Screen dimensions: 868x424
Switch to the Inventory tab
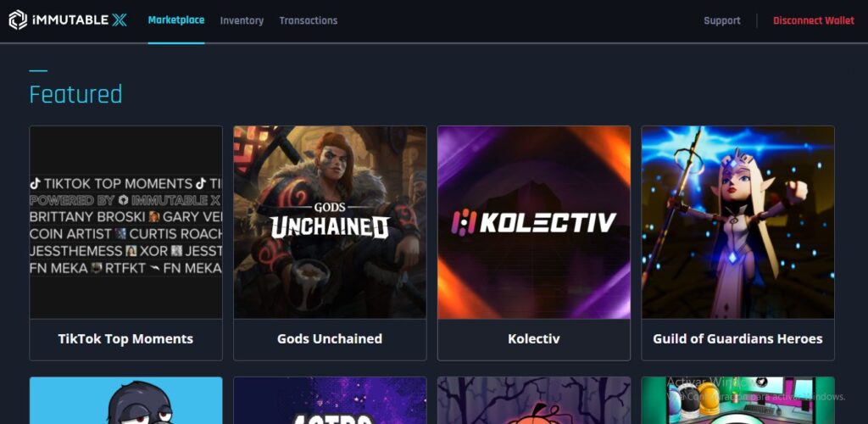[242, 20]
